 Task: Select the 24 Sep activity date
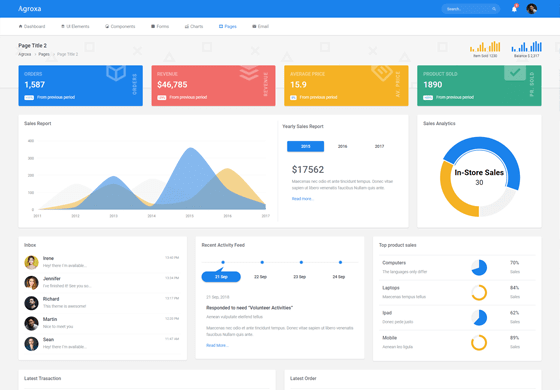339,277
